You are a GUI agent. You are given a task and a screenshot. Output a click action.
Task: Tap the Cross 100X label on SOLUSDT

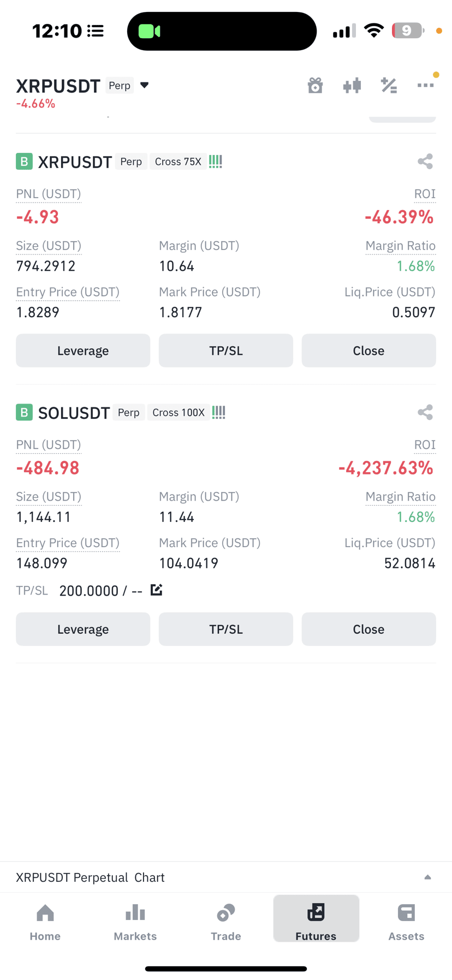tap(179, 412)
